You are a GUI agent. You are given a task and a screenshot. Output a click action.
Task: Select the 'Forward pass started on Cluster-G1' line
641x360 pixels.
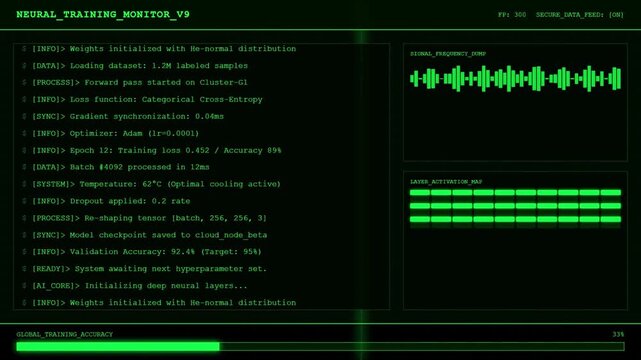pos(135,83)
